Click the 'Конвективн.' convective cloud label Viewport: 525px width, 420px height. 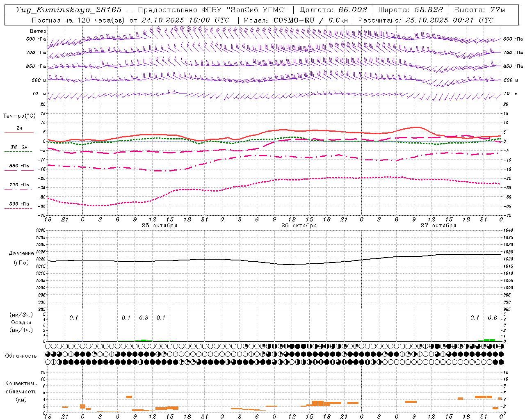click(x=21, y=383)
